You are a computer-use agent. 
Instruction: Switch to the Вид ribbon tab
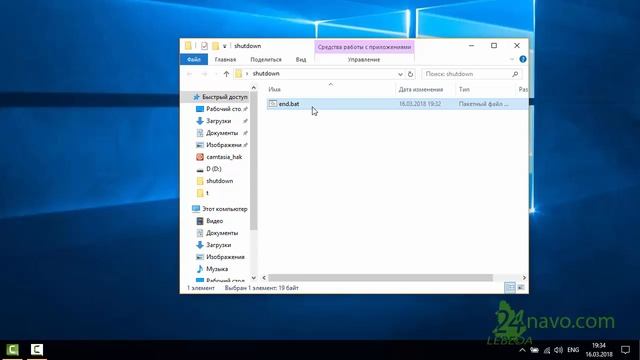[301, 60]
